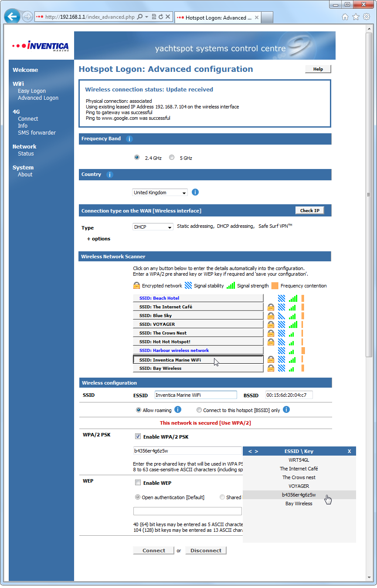Open the Country dropdown showing United Kingdom

click(160, 193)
